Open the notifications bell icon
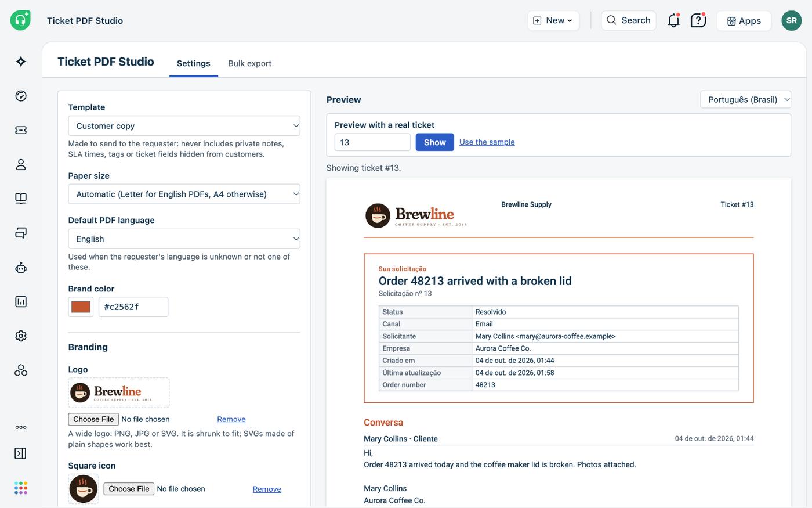Viewport: 812px width, 508px height. [x=673, y=20]
